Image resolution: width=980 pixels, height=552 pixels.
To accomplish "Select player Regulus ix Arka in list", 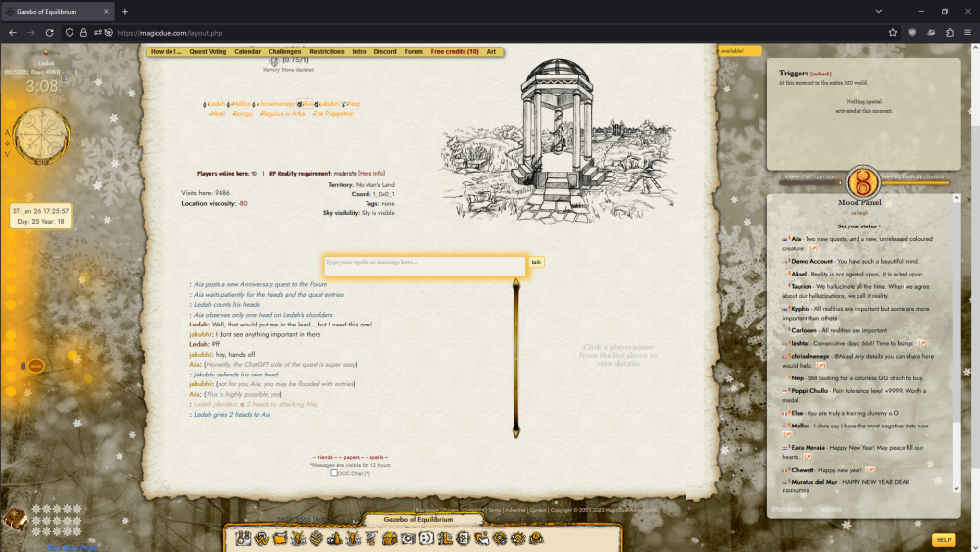I will (283, 113).
